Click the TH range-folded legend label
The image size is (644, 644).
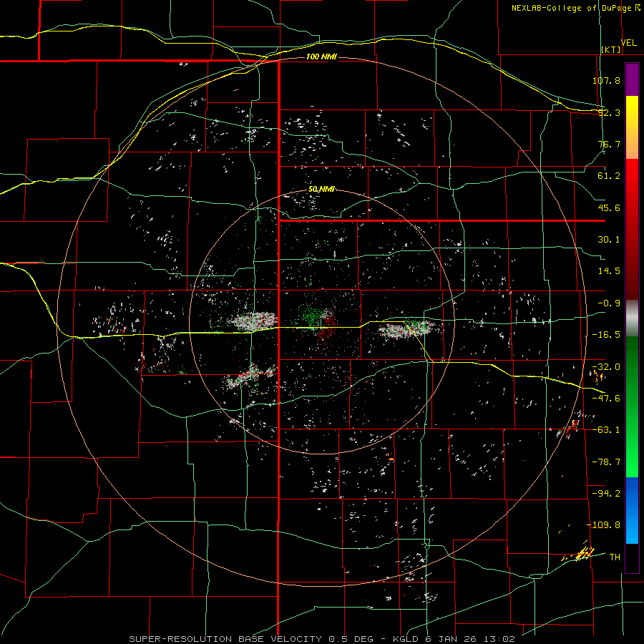615,557
